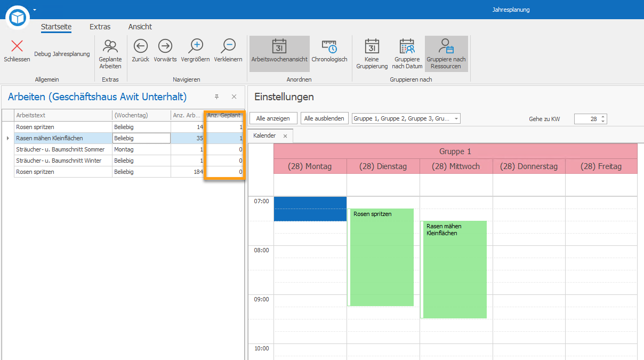Viewport: 644px width, 360px height.
Task: Switch to the Startseite ribbon tab
Action: [56, 27]
